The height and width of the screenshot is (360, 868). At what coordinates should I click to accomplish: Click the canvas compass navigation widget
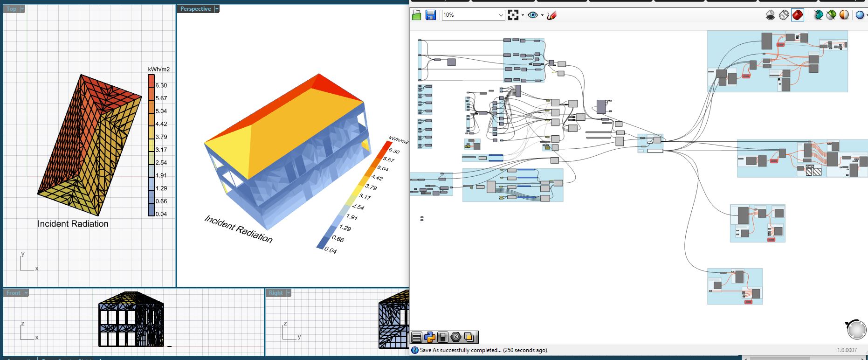coord(856,330)
